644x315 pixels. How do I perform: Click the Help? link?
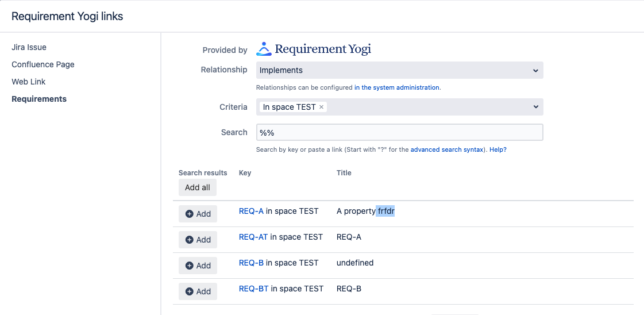point(498,149)
